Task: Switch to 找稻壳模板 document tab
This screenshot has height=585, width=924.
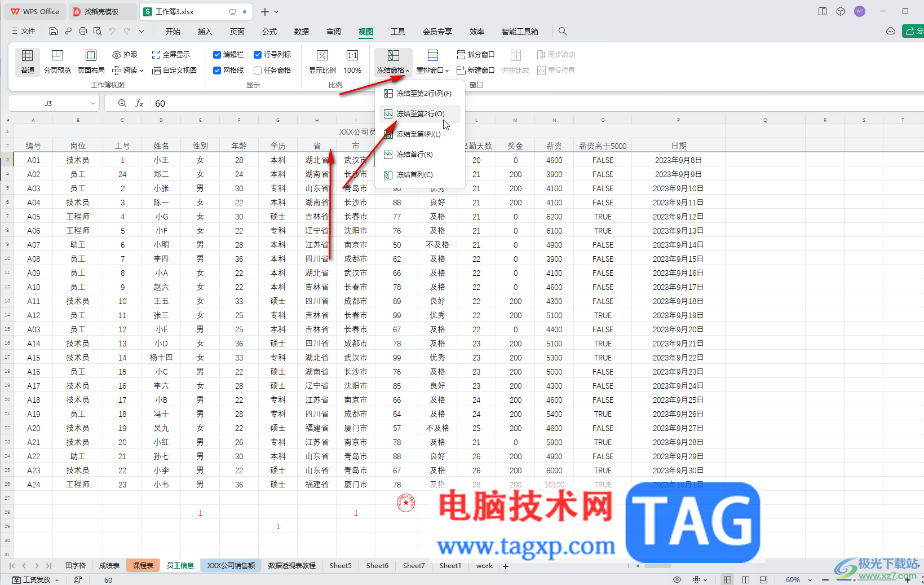Action: point(101,11)
